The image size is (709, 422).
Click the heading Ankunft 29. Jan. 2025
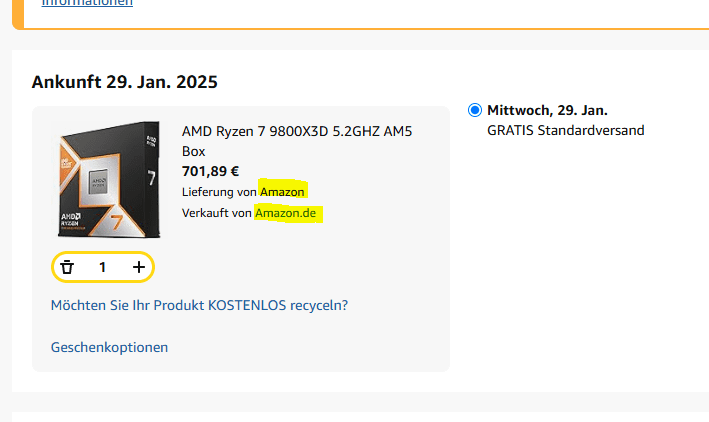click(125, 82)
